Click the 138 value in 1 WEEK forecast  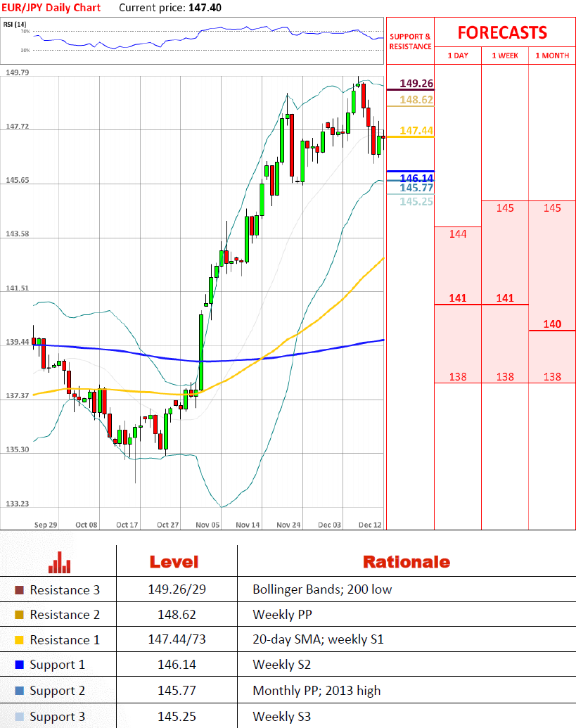[505, 377]
